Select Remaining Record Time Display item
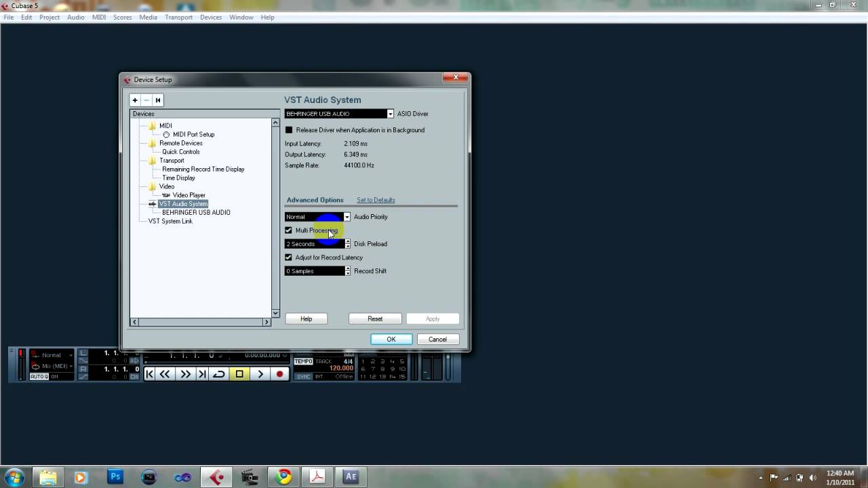This screenshot has width=868, height=488. (x=203, y=169)
